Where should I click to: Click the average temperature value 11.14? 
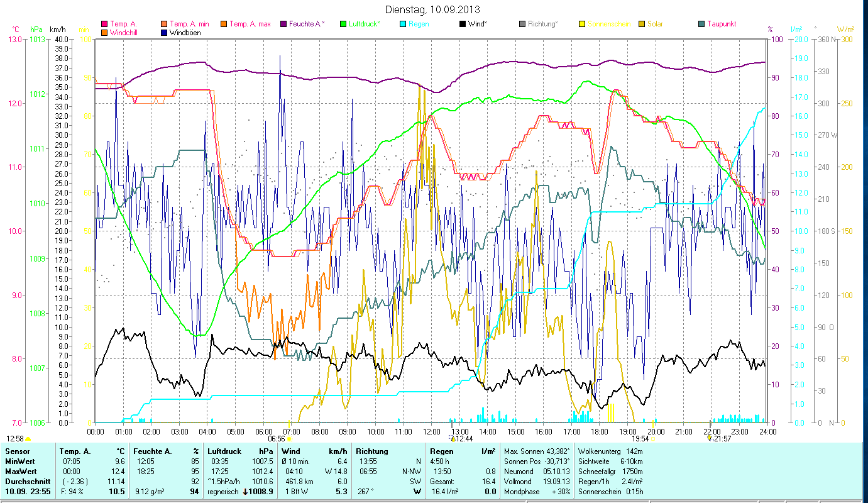point(116,482)
